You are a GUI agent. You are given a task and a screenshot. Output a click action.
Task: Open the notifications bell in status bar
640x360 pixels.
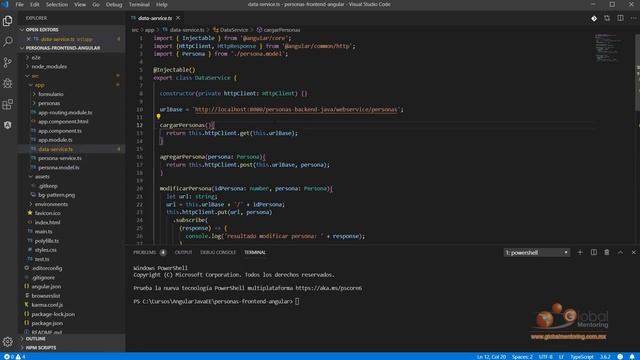(632, 357)
